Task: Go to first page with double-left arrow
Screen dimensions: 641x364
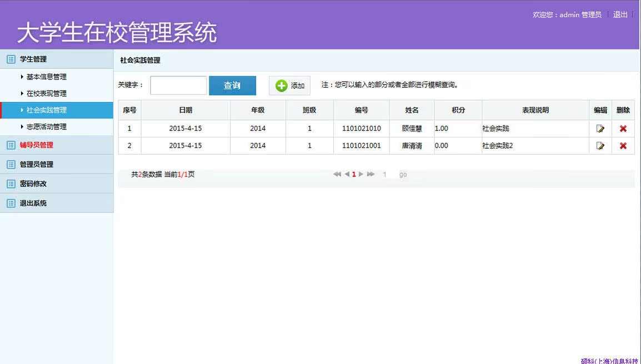Action: click(337, 174)
